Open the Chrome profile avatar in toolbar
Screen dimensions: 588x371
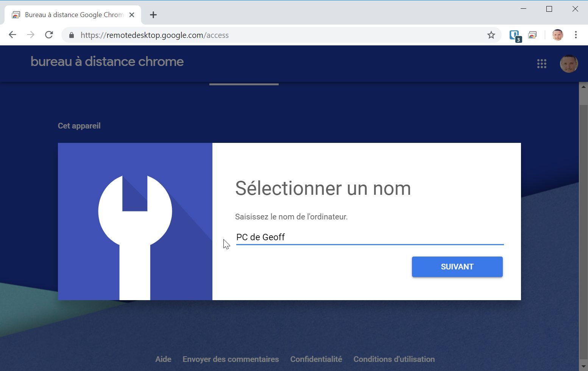(x=558, y=35)
